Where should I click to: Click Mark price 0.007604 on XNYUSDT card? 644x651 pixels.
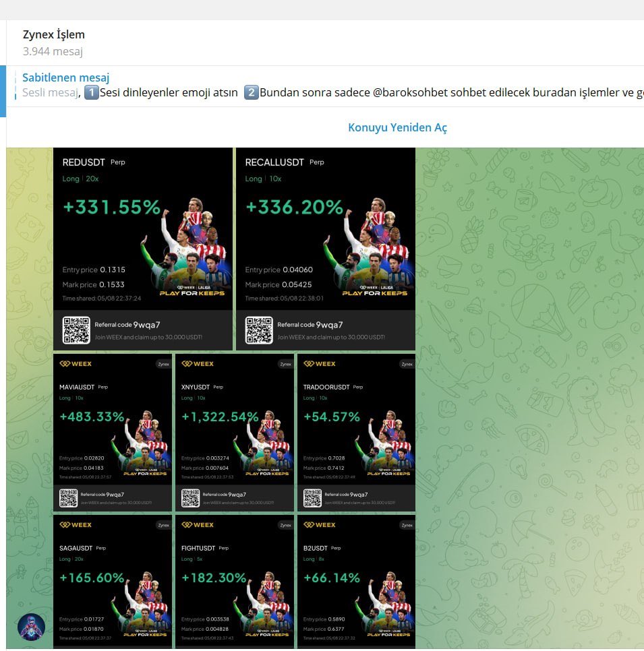205,468
